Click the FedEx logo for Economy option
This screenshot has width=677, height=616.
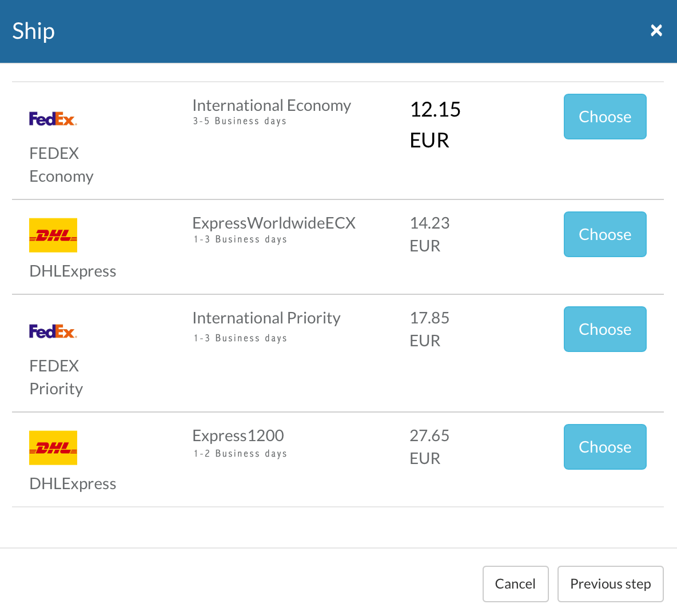point(53,119)
